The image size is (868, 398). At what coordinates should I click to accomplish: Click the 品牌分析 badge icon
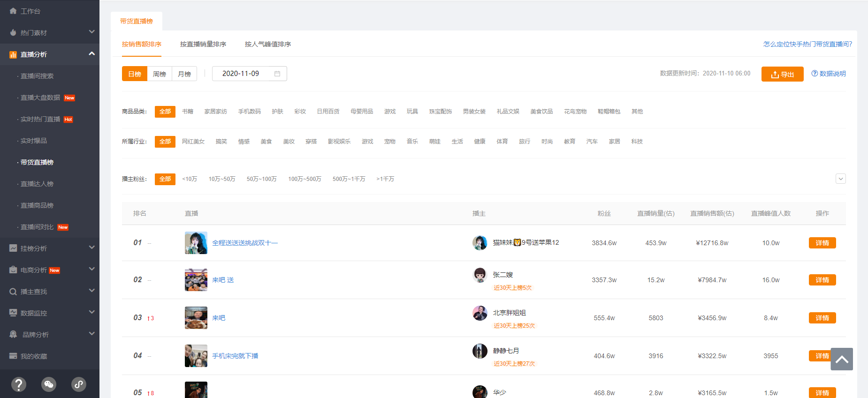[x=13, y=335]
